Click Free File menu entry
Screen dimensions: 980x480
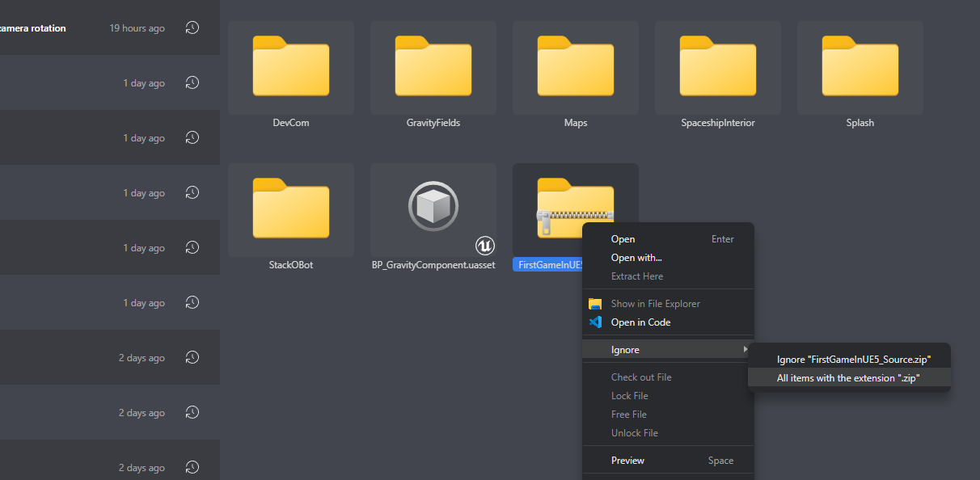coord(668,415)
